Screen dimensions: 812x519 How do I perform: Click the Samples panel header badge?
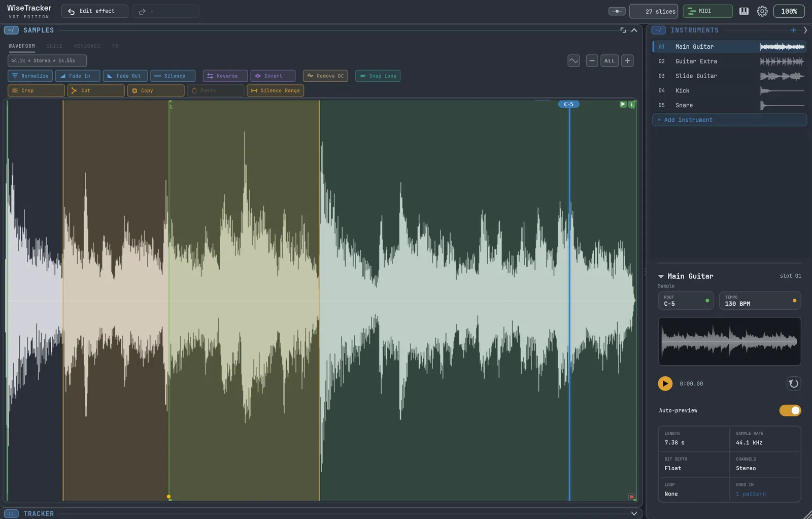[x=11, y=30]
